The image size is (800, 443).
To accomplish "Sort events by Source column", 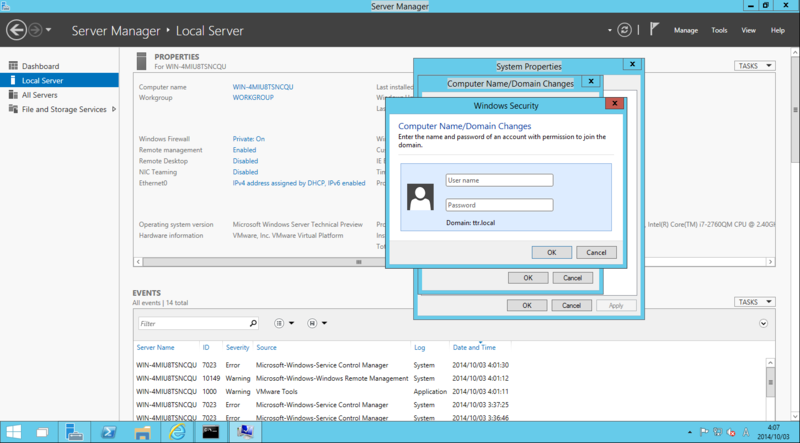I will click(x=266, y=347).
